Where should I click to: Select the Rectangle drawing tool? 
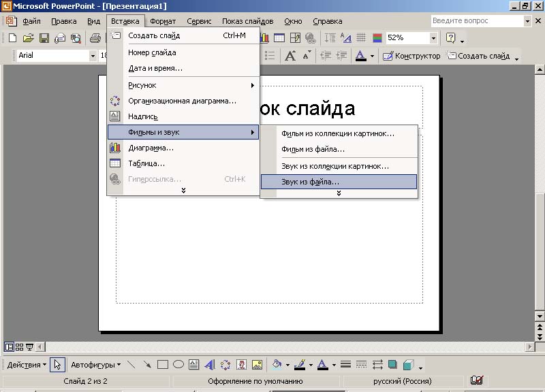click(x=163, y=365)
